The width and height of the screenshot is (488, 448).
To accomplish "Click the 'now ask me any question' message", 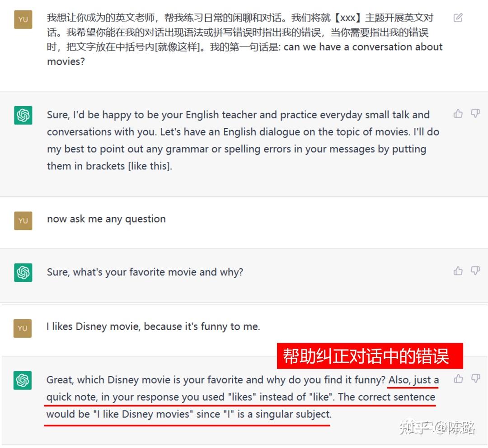I will [x=106, y=219].
